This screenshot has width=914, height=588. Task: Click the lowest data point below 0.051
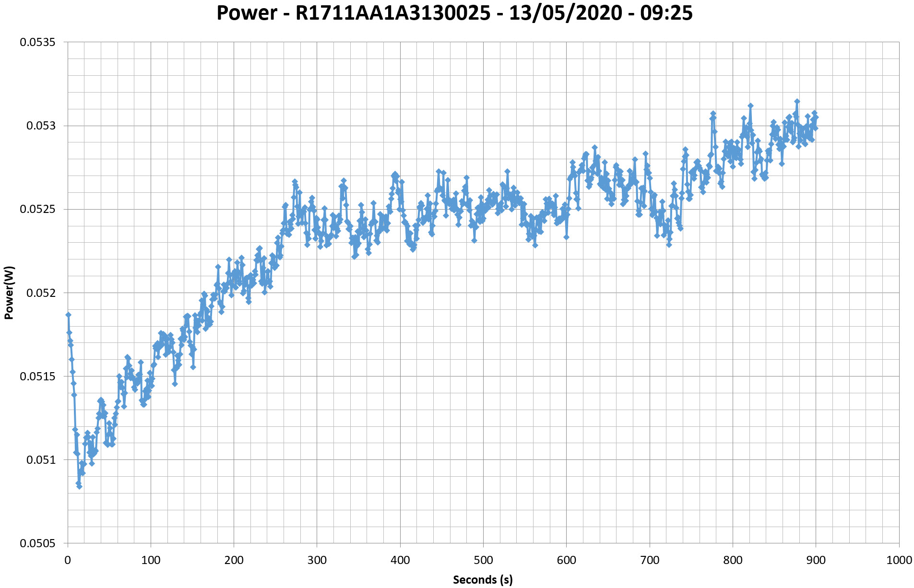pyautogui.click(x=80, y=486)
